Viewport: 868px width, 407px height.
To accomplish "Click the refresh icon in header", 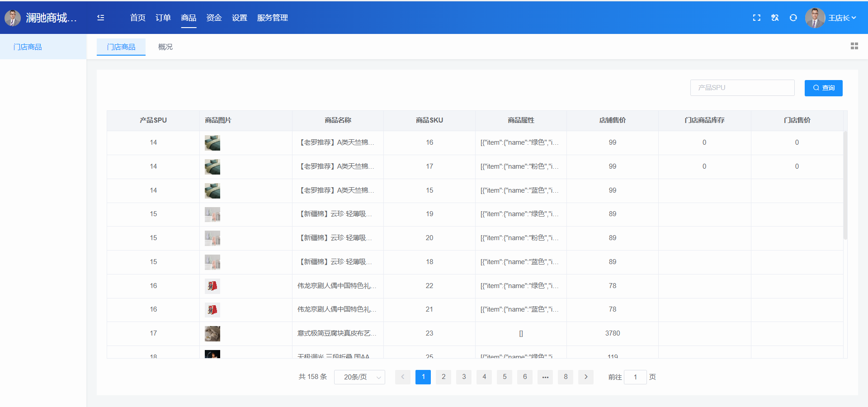I will [793, 18].
